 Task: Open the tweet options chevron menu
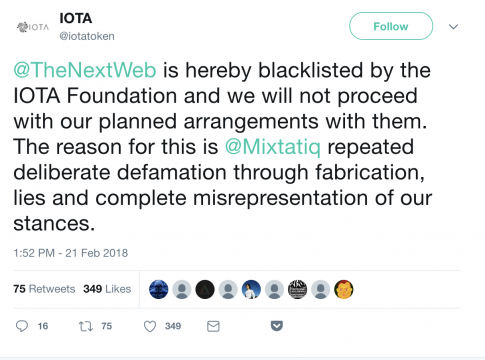(x=453, y=26)
